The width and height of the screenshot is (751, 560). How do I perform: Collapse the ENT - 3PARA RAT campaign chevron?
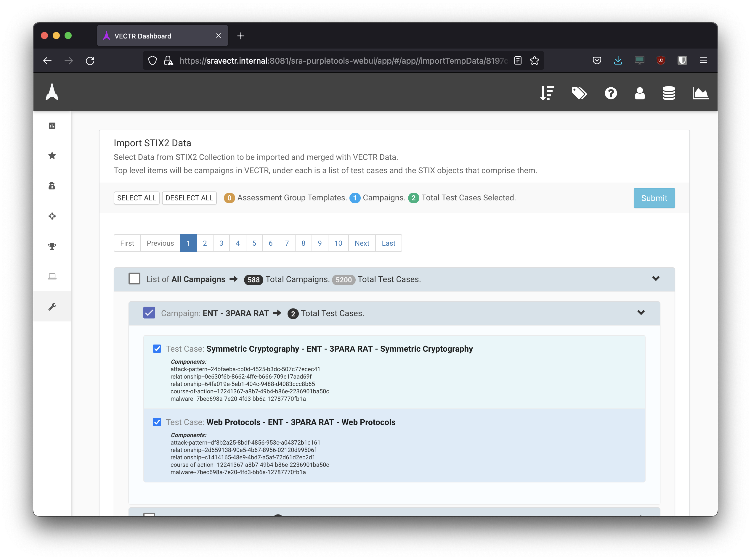point(641,313)
